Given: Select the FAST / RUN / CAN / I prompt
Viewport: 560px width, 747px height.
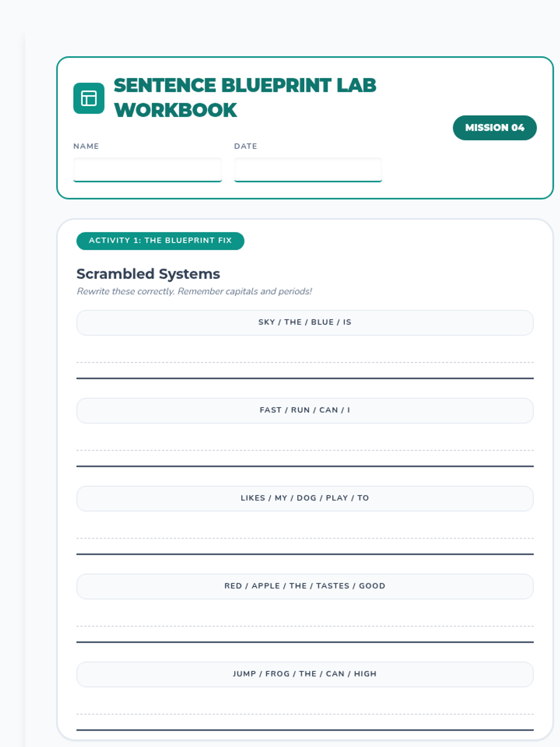Looking at the screenshot, I should click(x=305, y=410).
